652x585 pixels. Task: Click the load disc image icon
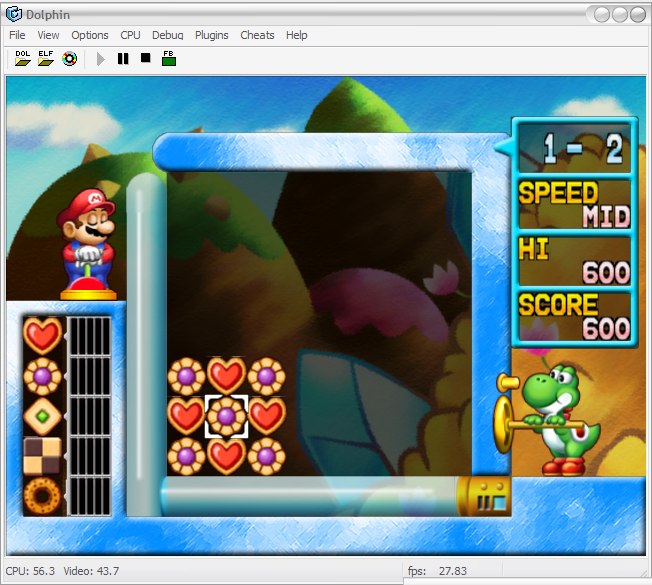[x=69, y=59]
